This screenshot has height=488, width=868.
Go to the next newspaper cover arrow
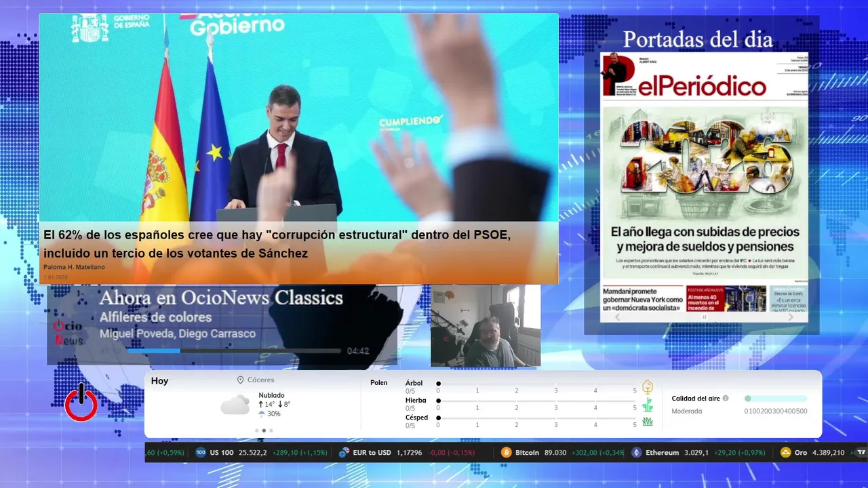791,317
